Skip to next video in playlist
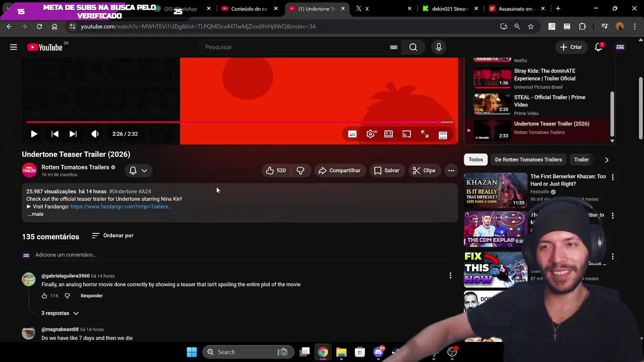Screen dimensions: 644x362 73,134
